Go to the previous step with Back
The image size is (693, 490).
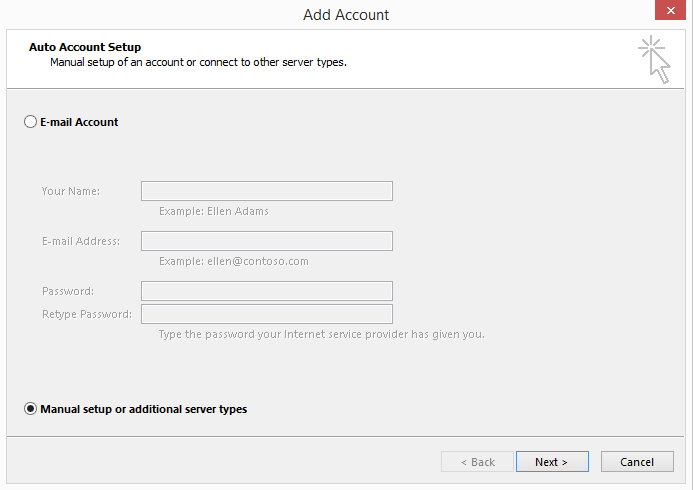pyautogui.click(x=477, y=462)
